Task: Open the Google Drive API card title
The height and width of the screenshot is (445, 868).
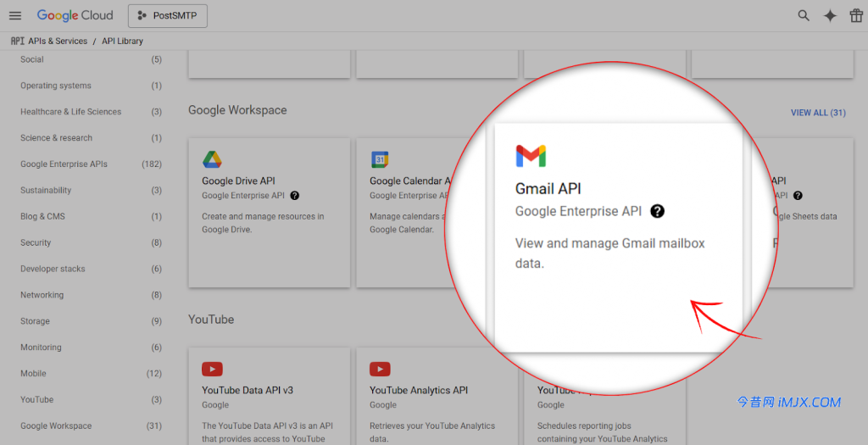Action: tap(238, 181)
